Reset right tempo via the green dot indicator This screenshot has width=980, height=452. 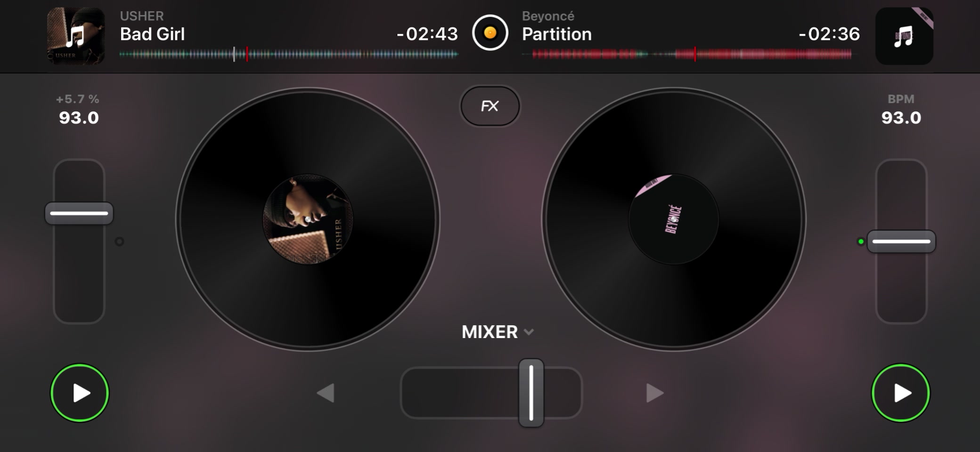point(861,242)
